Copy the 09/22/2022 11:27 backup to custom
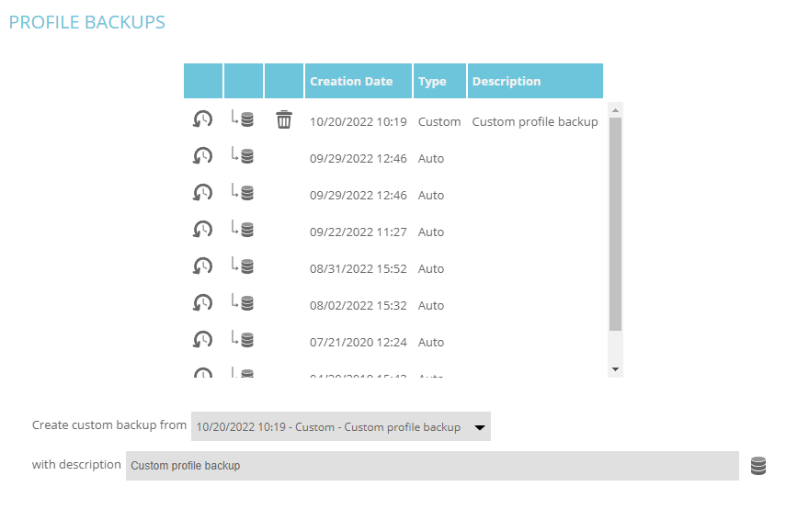The height and width of the screenshot is (532, 786). (243, 230)
